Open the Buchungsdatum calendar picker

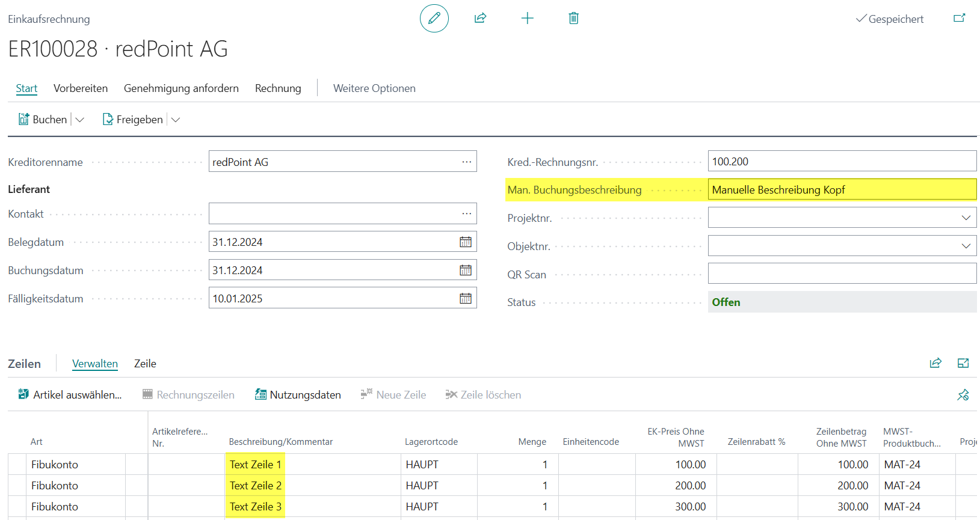point(466,270)
